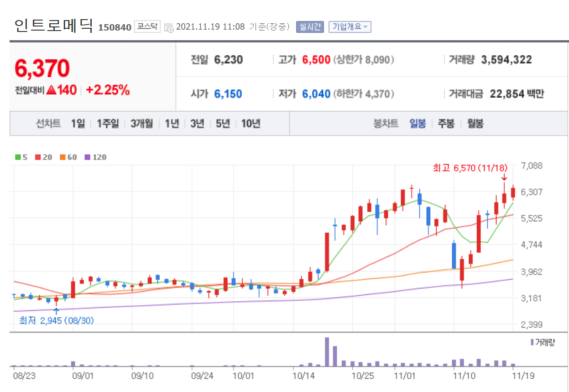This screenshot has height=392, width=569.
Task: Click the 상한가 8,090 text
Action: (x=364, y=60)
